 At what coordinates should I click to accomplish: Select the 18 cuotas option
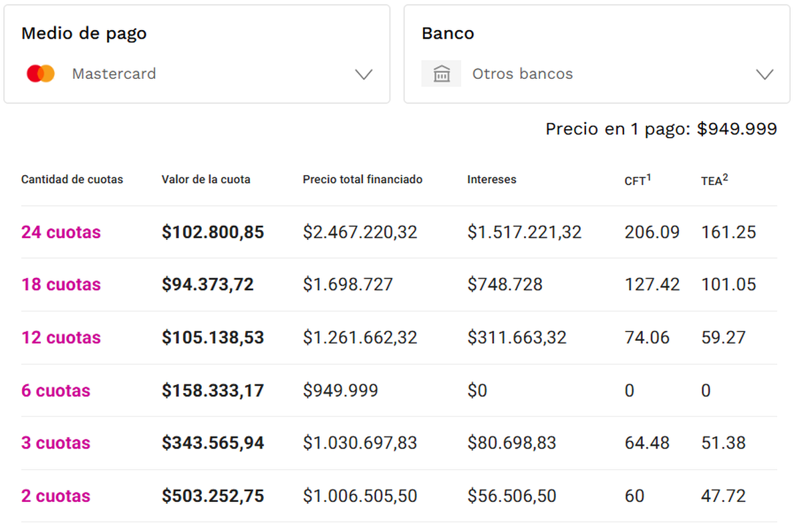point(61,285)
